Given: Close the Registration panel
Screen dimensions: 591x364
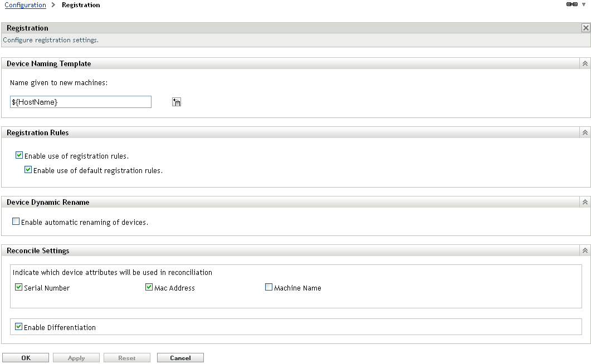Looking at the screenshot, I should point(585,27).
